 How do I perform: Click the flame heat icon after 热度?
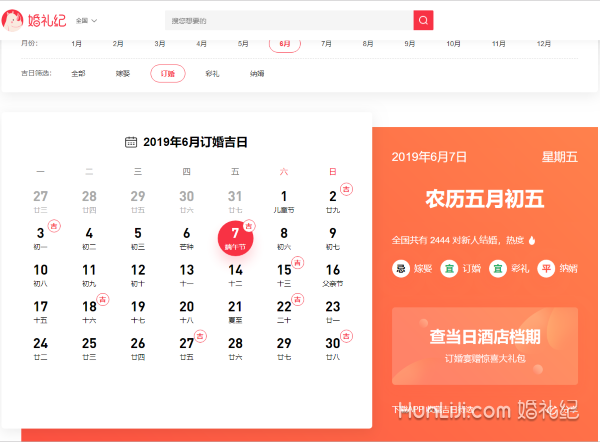pos(532,240)
